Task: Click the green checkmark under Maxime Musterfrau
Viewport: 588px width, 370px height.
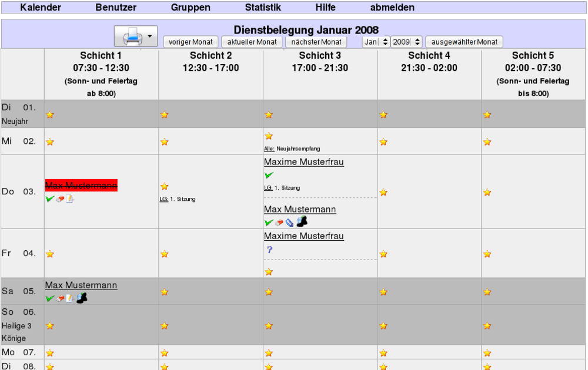Action: click(269, 174)
